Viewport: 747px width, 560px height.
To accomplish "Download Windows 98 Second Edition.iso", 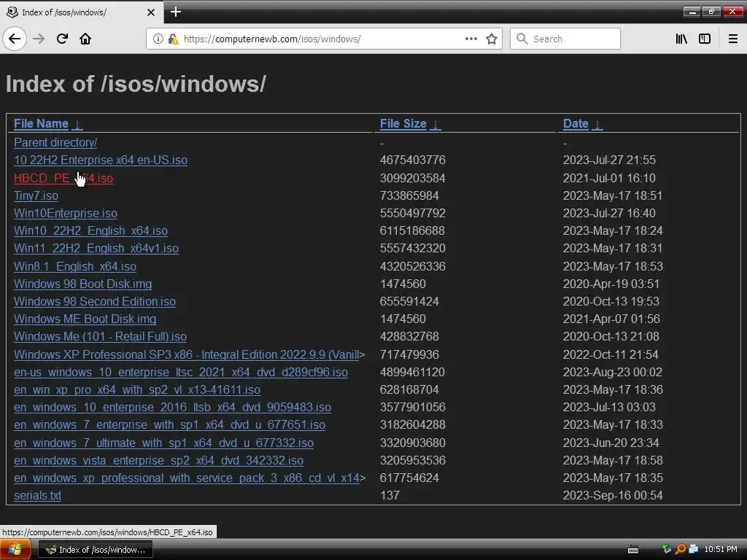I will pos(95,302).
